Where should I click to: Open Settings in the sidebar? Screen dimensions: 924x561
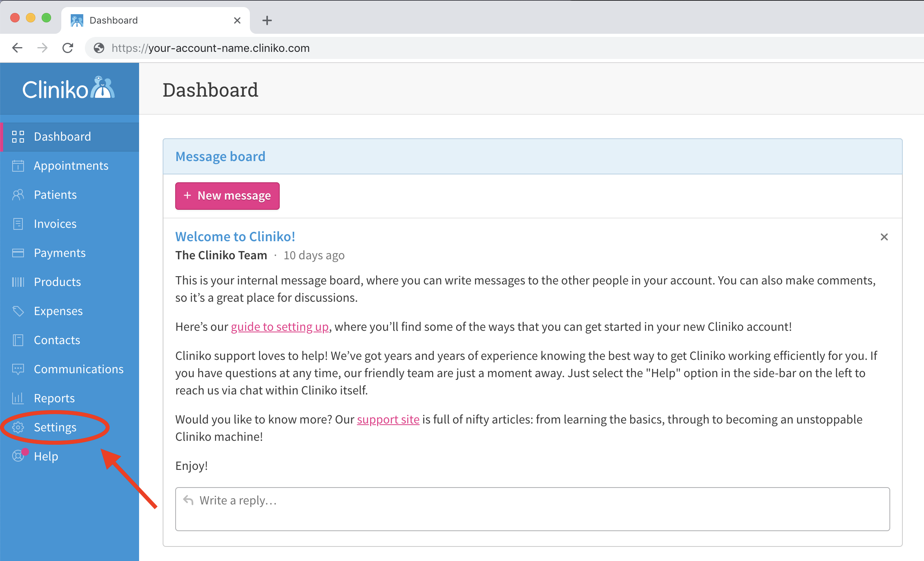[70, 427]
